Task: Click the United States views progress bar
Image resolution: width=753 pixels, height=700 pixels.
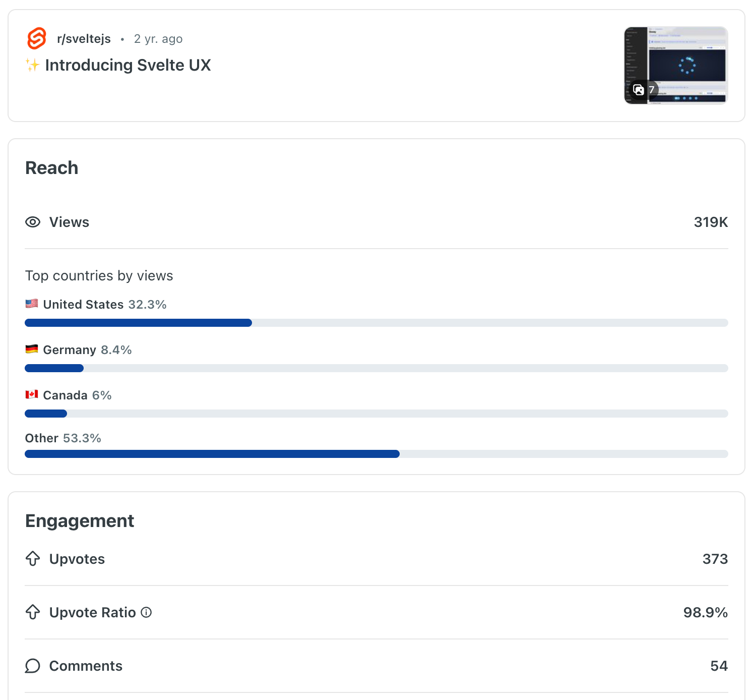Action: tap(376, 323)
